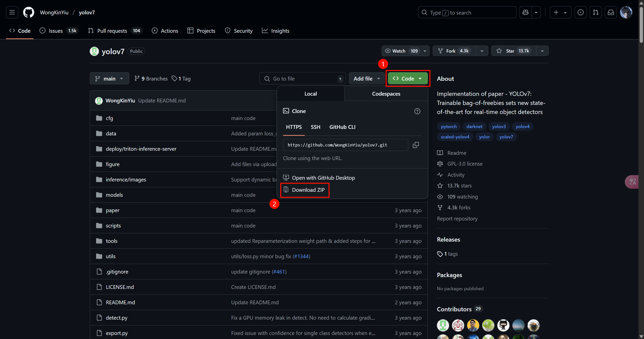The width and height of the screenshot is (644, 339).
Task: Open the GitHub hamburger navigation menu
Action: coord(12,12)
